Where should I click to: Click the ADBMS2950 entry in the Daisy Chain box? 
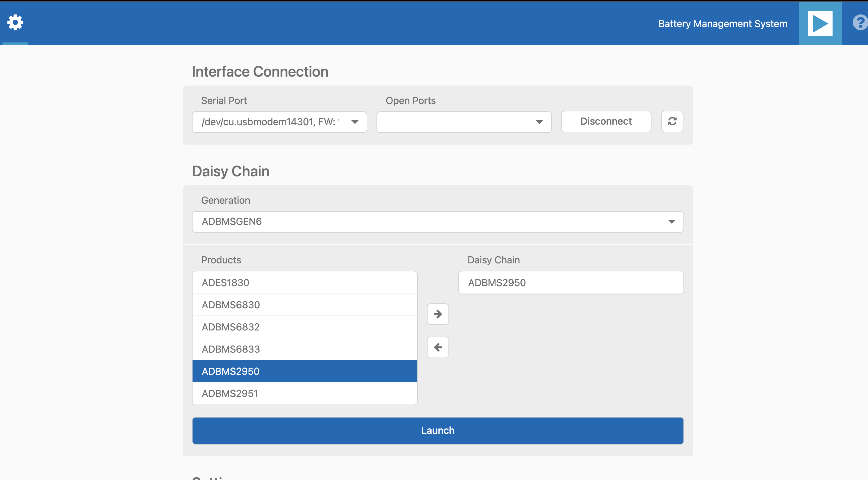[571, 282]
